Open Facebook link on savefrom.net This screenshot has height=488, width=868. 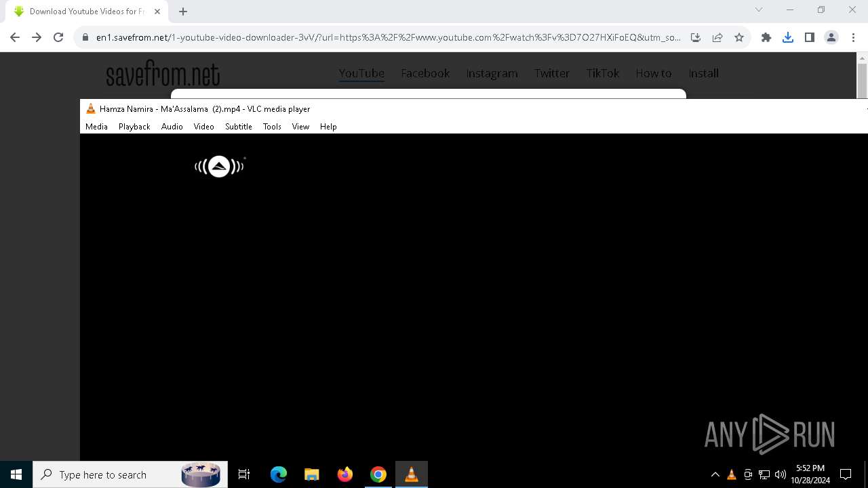[425, 73]
